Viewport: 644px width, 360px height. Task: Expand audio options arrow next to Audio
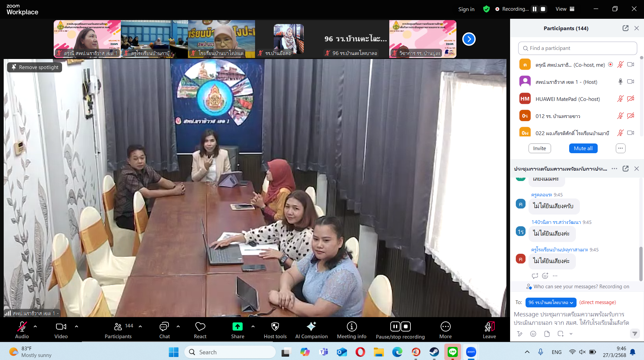(x=35, y=326)
